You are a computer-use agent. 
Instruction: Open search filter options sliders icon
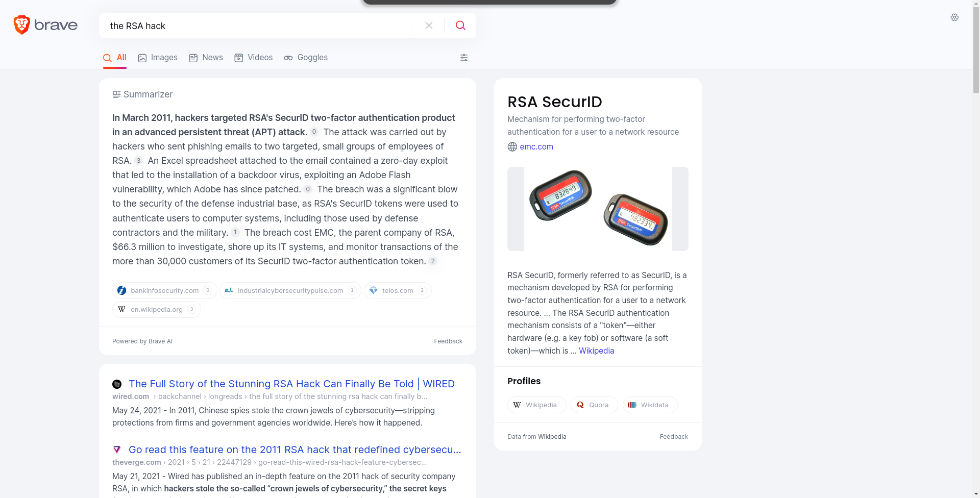click(464, 58)
